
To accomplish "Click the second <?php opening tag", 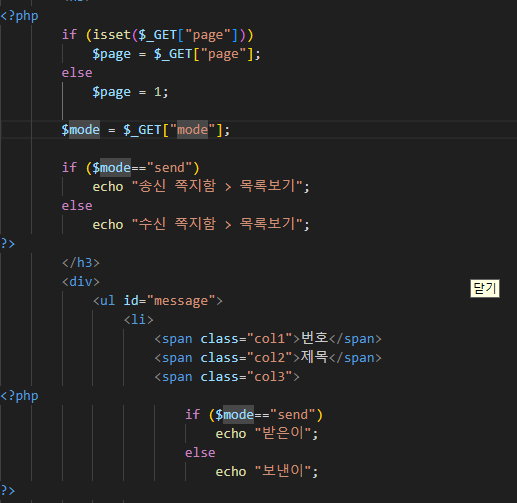I will point(19,396).
